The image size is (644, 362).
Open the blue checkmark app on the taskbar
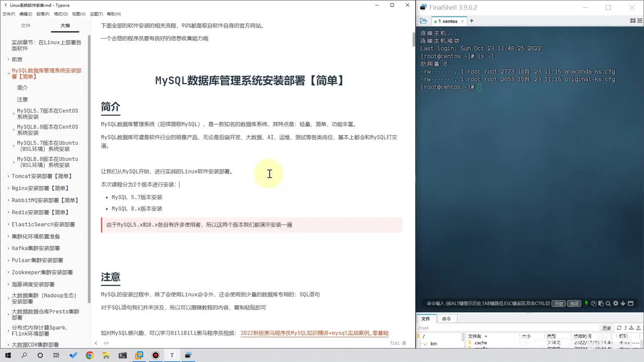(x=73, y=355)
